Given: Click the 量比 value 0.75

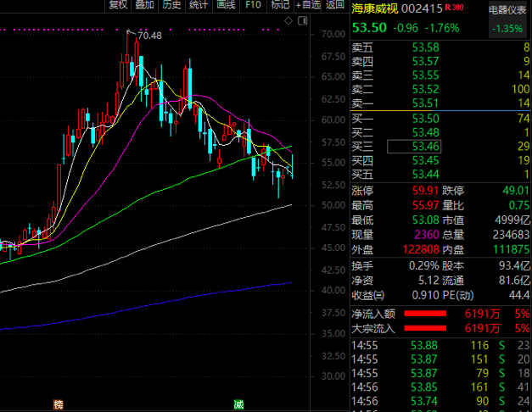Looking at the screenshot, I should click(519, 205).
